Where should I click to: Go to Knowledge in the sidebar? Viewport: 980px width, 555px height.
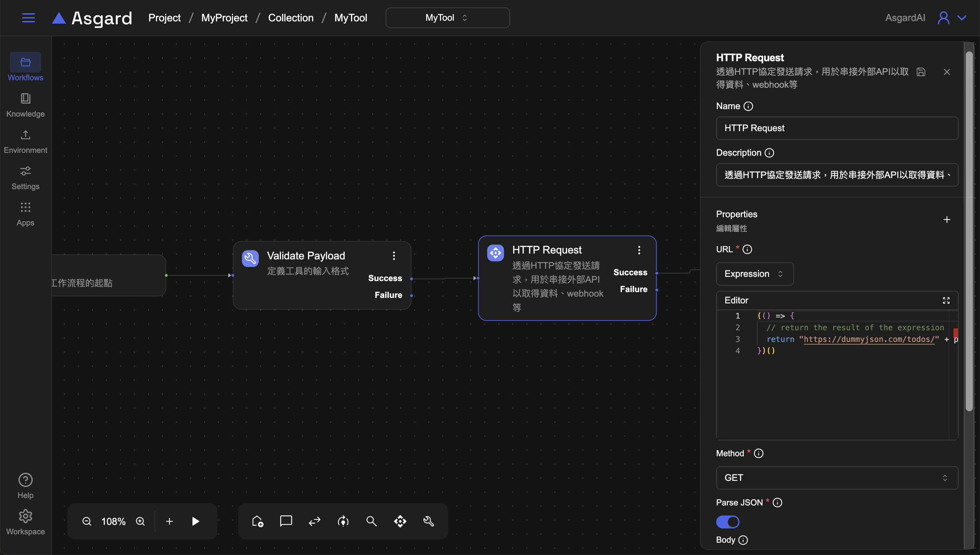tap(26, 105)
